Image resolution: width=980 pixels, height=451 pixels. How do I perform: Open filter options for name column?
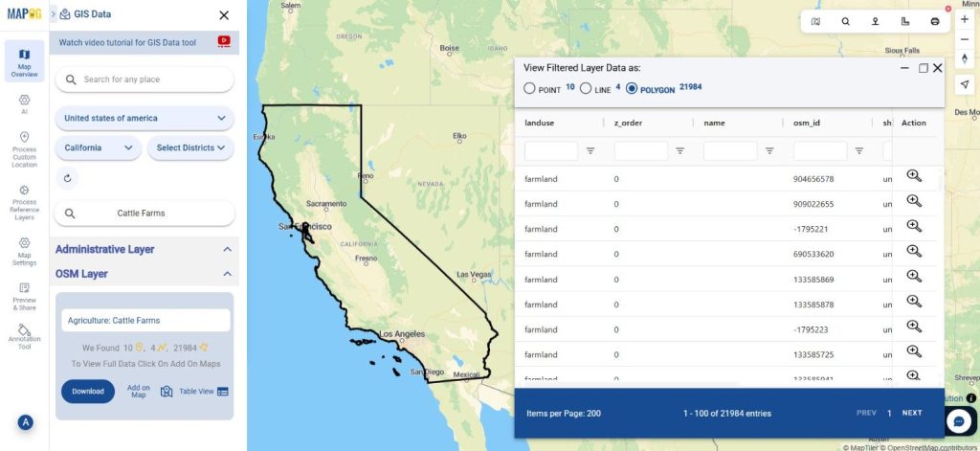(x=769, y=150)
